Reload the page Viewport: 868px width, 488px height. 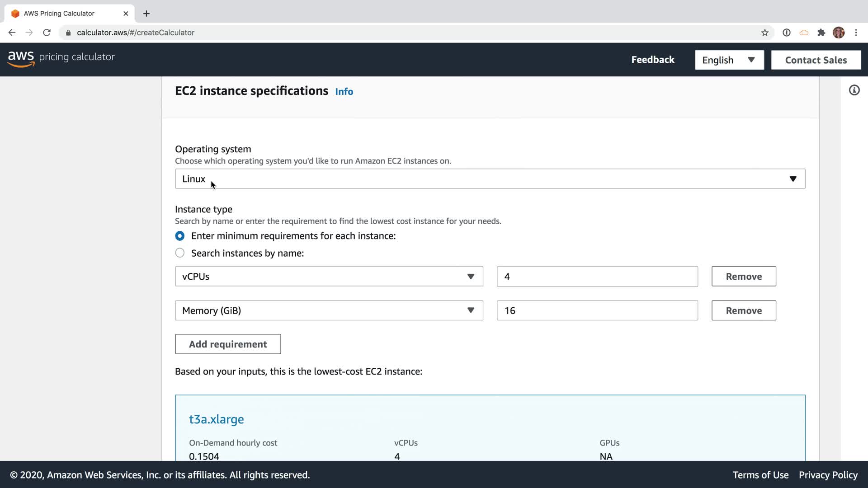point(47,33)
